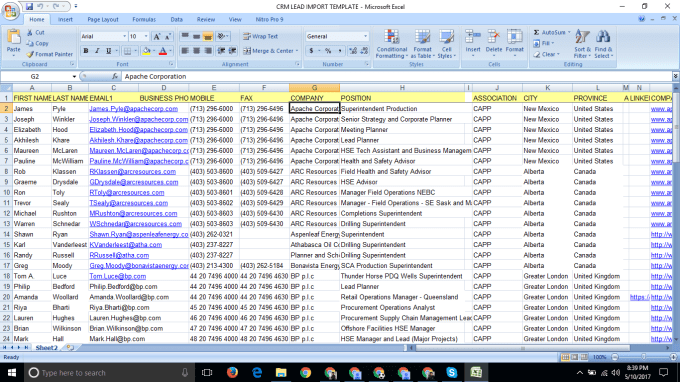Toggle Underline formatting
This screenshot has width=680, height=382.
pyautogui.click(x=108, y=51)
